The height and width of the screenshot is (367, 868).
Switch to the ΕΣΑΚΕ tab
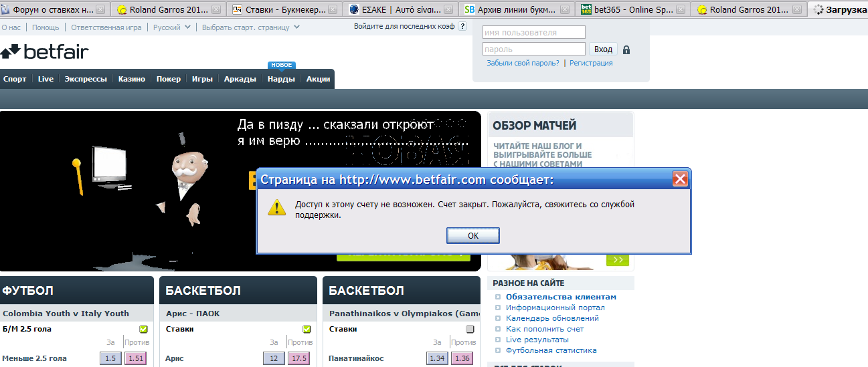coord(402,9)
